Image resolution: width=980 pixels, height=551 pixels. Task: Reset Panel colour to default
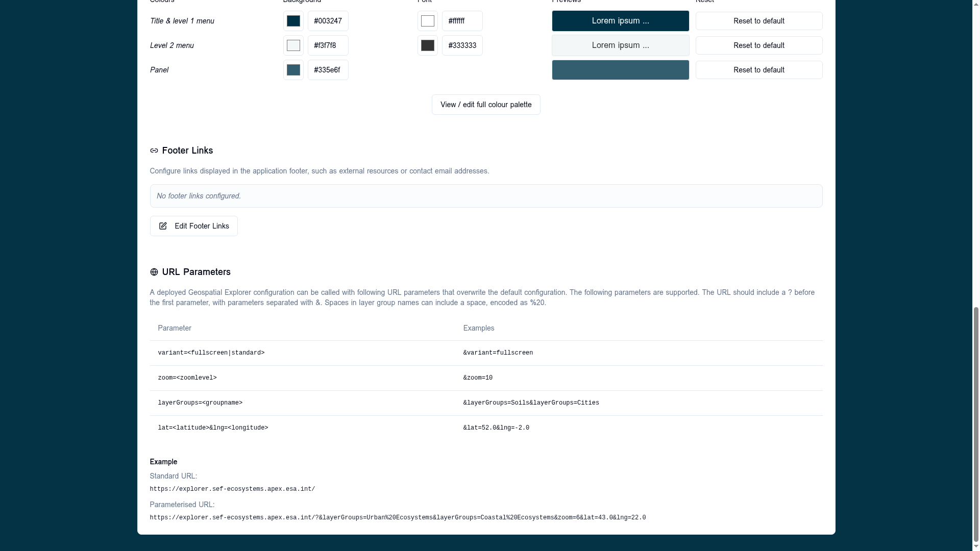(x=759, y=70)
